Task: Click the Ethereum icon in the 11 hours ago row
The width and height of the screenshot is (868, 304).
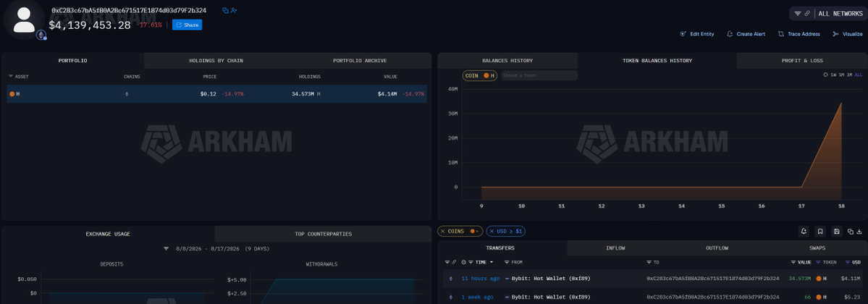Action: [x=450, y=278]
